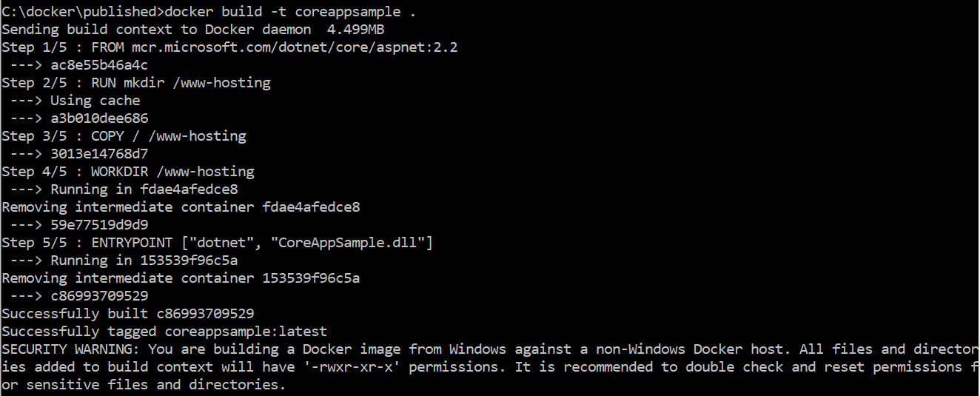Select the layer hash 59e77519d9d9

99,225
